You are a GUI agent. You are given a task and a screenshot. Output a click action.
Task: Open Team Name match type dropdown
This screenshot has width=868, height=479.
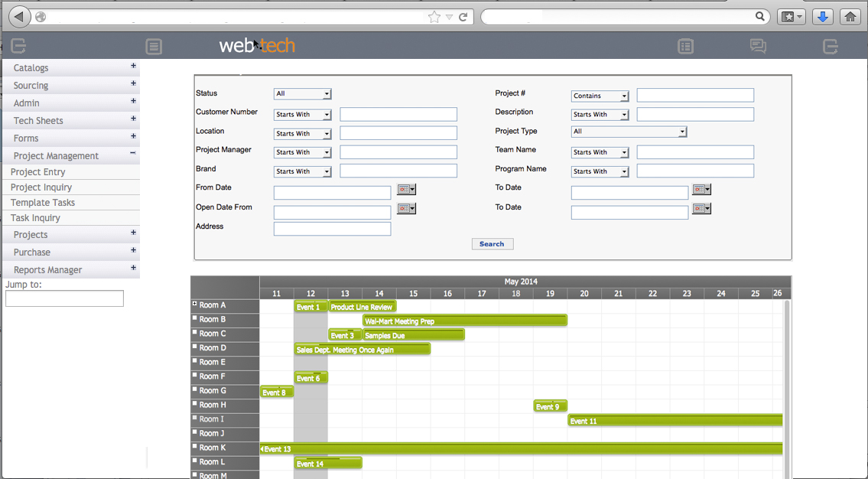pos(600,152)
